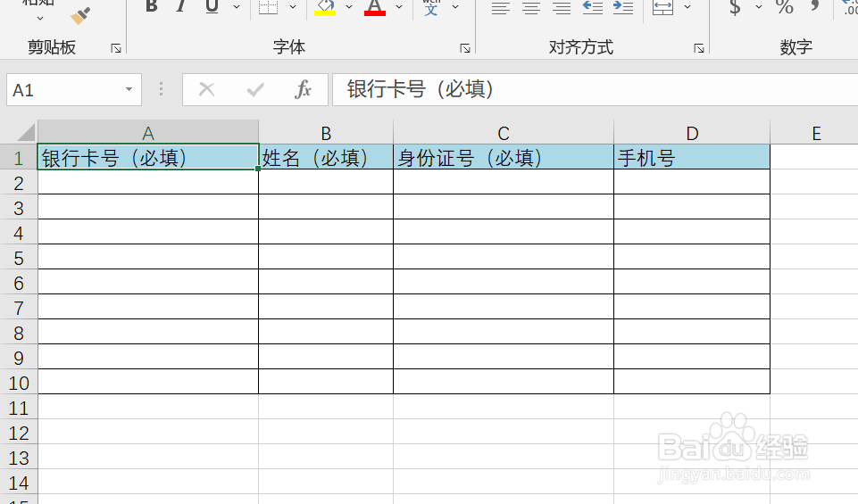Image resolution: width=858 pixels, height=504 pixels.
Task: Decrease indent
Action: coord(593,7)
